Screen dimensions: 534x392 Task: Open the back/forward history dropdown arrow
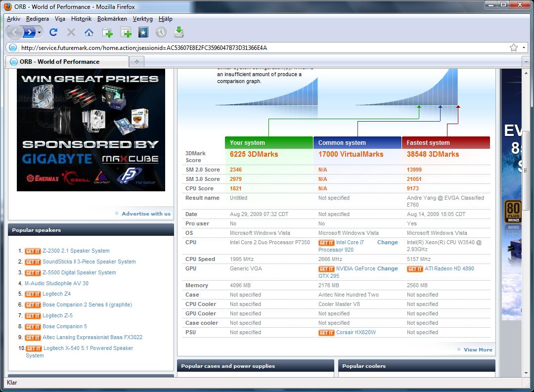pos(40,32)
